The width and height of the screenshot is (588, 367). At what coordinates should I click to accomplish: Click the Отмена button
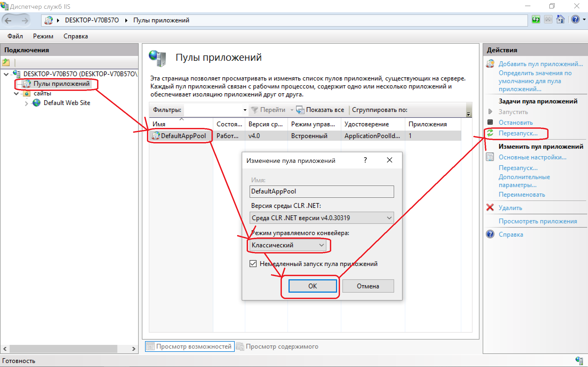click(368, 286)
